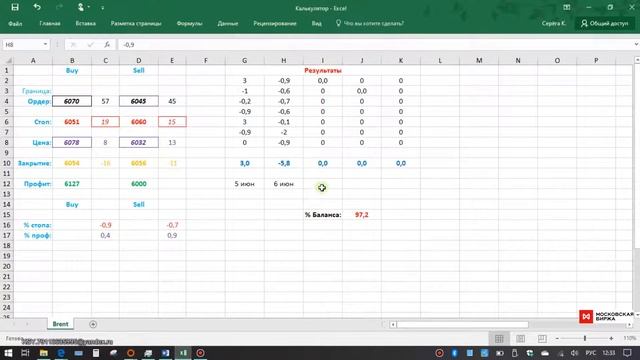640x360 pixels.
Task: Click the 110% zoom level
Action: pyautogui.click(x=629, y=338)
